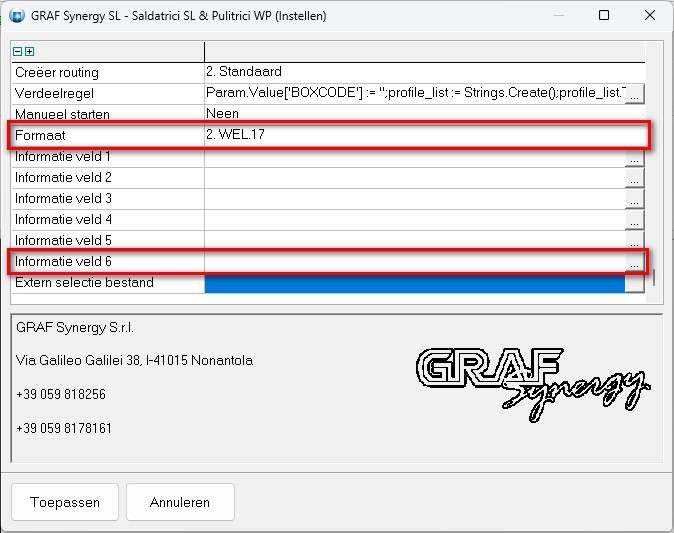Click the GRAF Synergy logo image
Viewport: 674px width, 533px height.
pyautogui.click(x=533, y=385)
